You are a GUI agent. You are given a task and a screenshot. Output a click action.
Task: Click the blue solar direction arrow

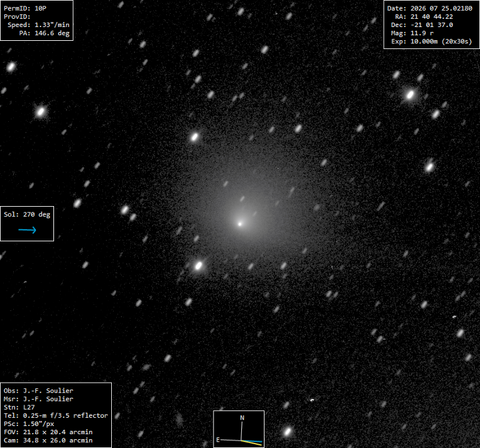(27, 230)
